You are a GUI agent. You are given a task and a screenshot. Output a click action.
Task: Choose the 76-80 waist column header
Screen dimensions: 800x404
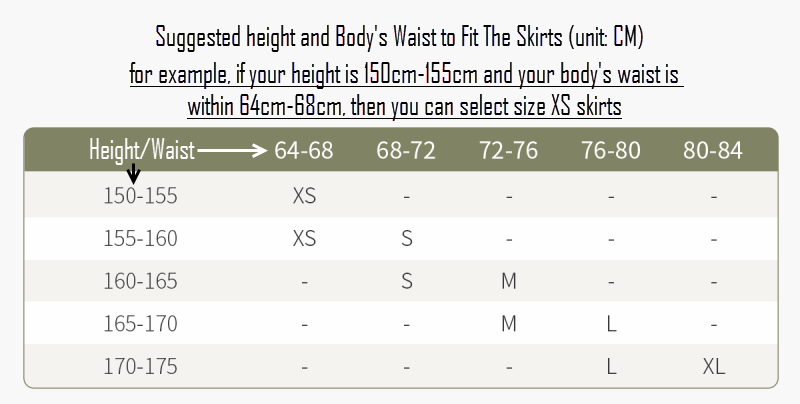pos(611,150)
